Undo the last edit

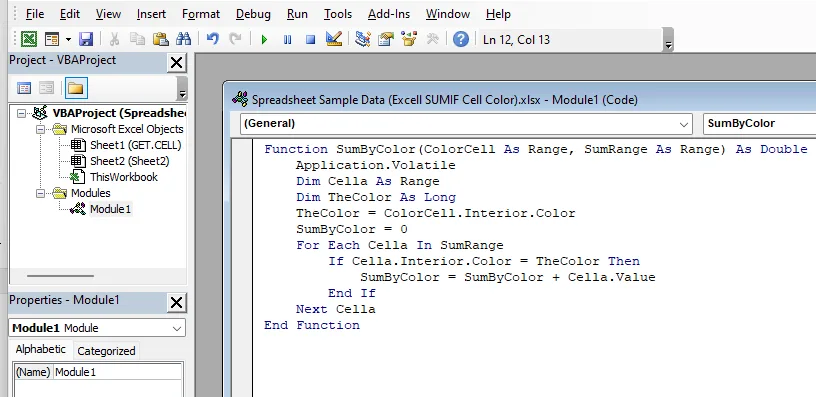point(212,40)
